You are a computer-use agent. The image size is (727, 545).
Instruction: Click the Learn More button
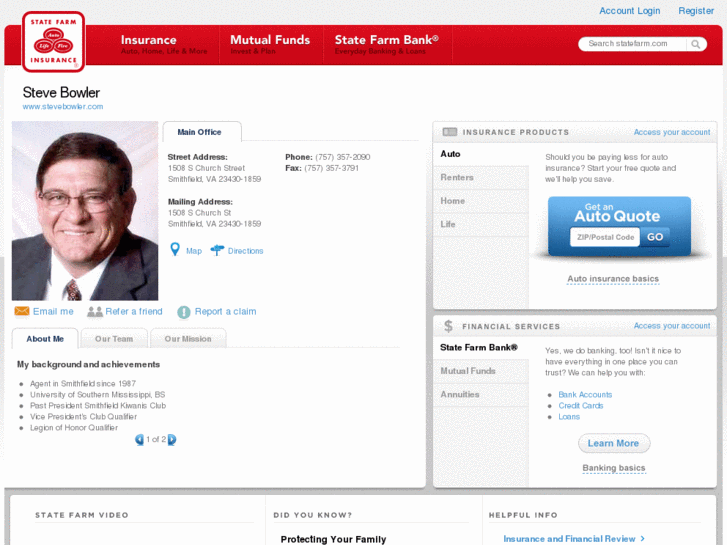(x=614, y=443)
